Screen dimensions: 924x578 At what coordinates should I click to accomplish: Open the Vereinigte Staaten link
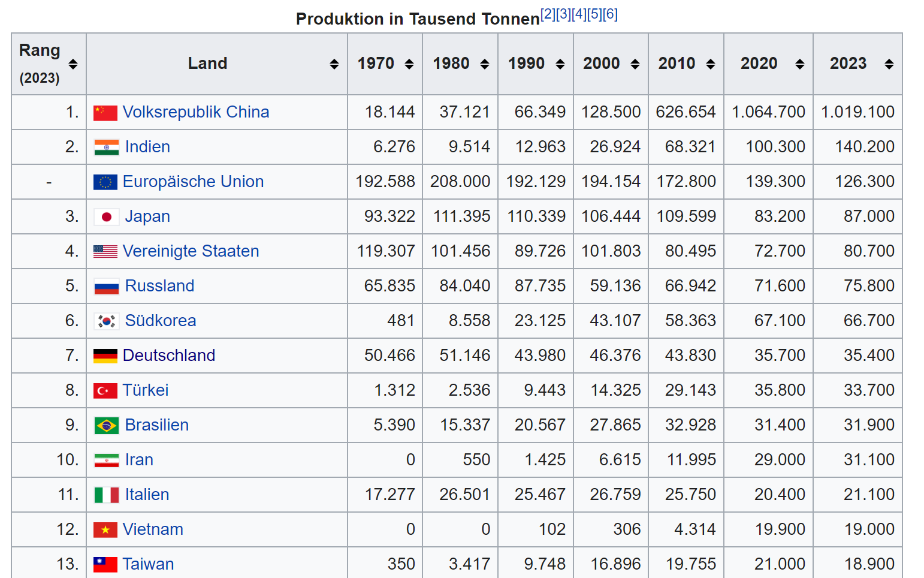pos(191,251)
